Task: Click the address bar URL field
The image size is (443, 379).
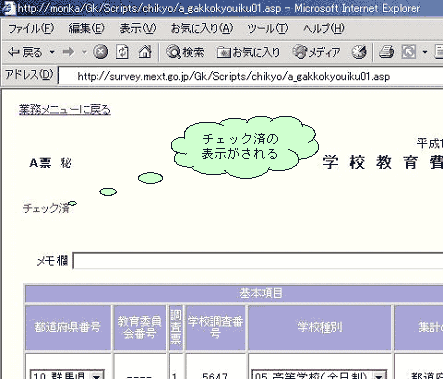Action: [x=251, y=76]
